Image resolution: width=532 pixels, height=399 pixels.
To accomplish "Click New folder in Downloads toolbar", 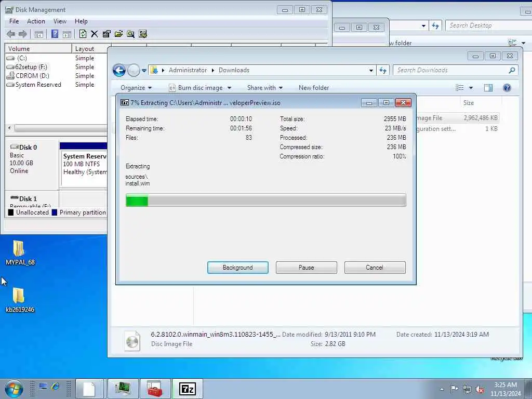I will [314, 88].
